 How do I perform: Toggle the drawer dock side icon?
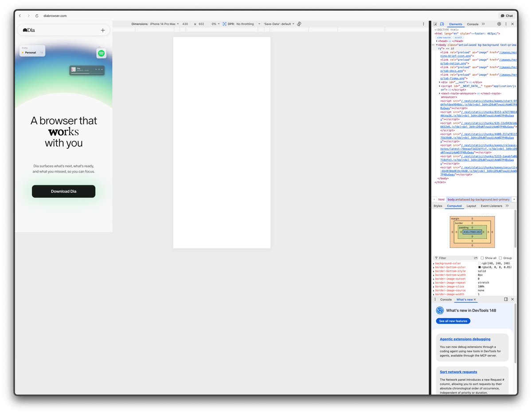[506, 300]
